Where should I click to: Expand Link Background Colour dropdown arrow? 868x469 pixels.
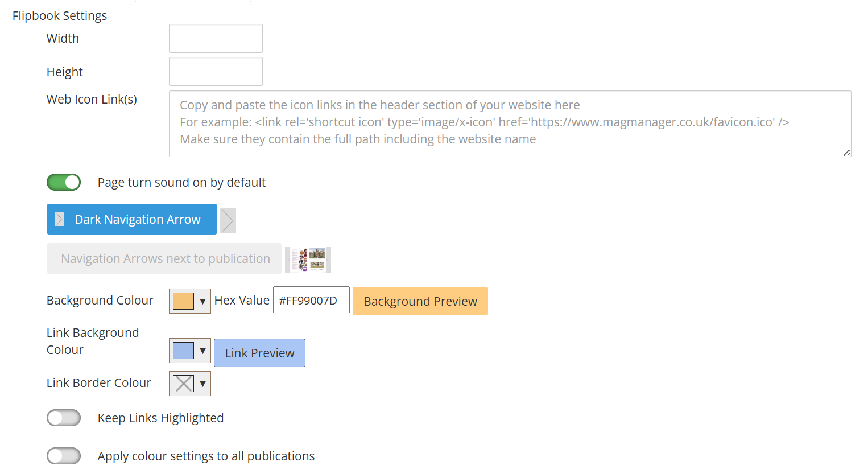point(202,351)
